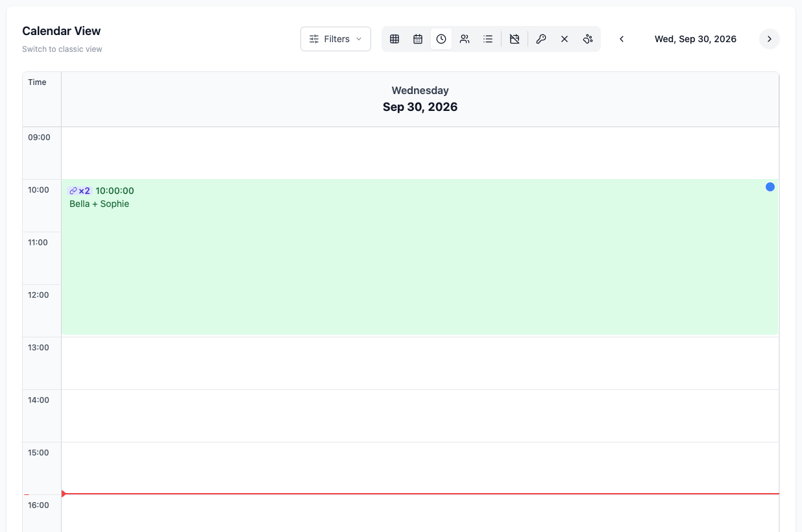
Task: Click the Wednesday Sep 30, 2026 column header
Action: click(420, 99)
